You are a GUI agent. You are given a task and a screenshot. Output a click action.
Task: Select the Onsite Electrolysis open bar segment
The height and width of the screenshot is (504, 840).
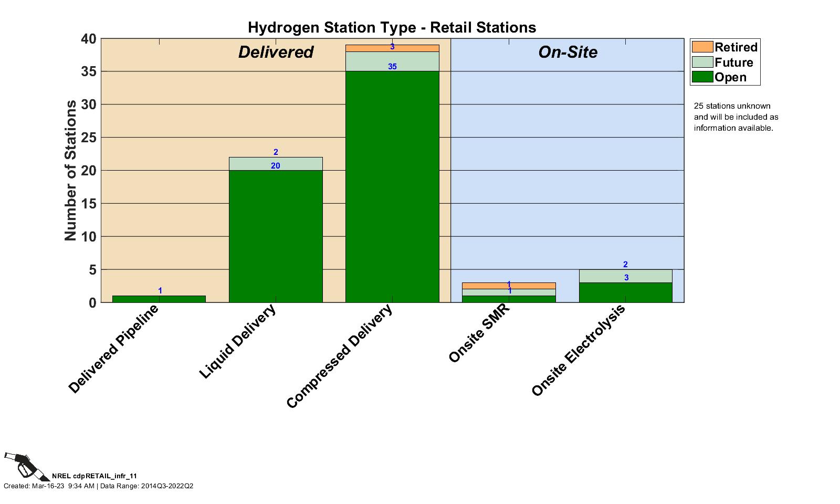625,292
